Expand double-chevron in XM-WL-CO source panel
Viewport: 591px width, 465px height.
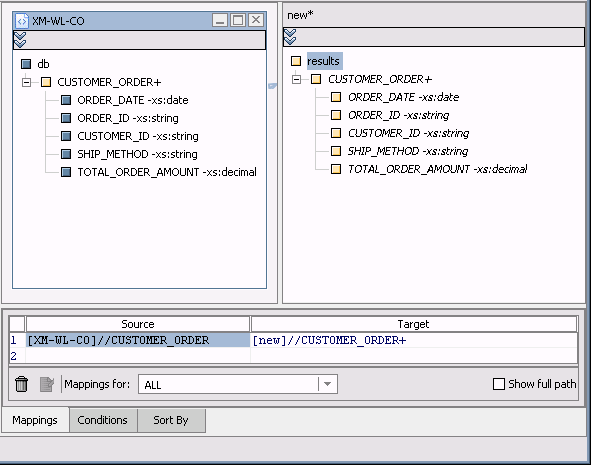point(20,40)
